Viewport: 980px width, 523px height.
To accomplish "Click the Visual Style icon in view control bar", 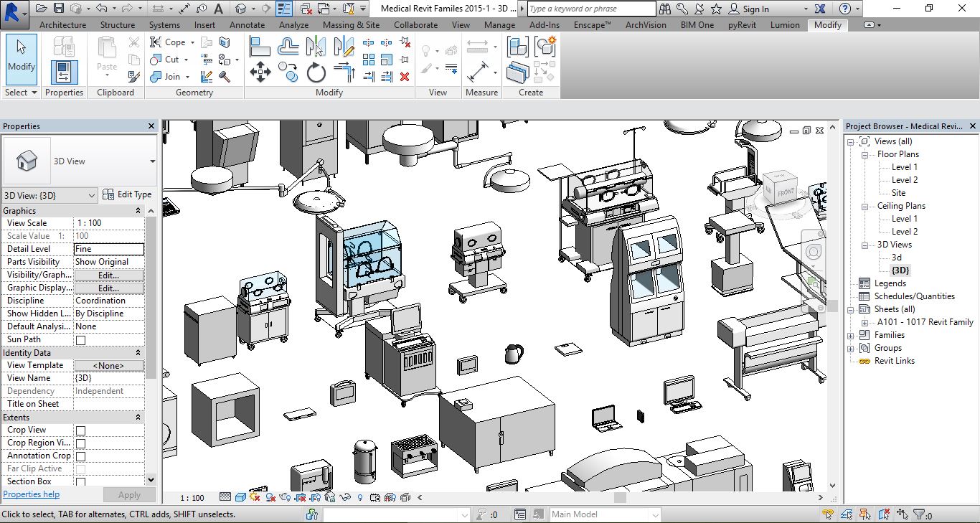I will point(240,497).
